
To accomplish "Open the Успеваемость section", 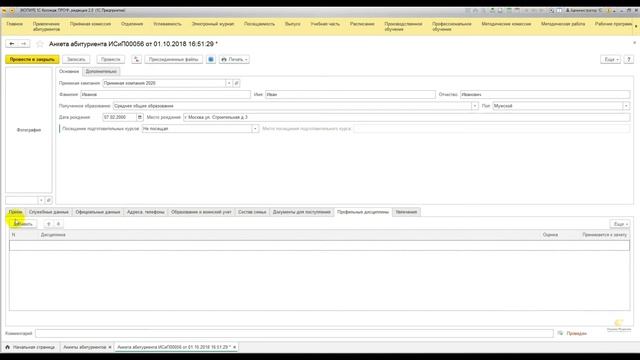I will pyautogui.click(x=167, y=24).
